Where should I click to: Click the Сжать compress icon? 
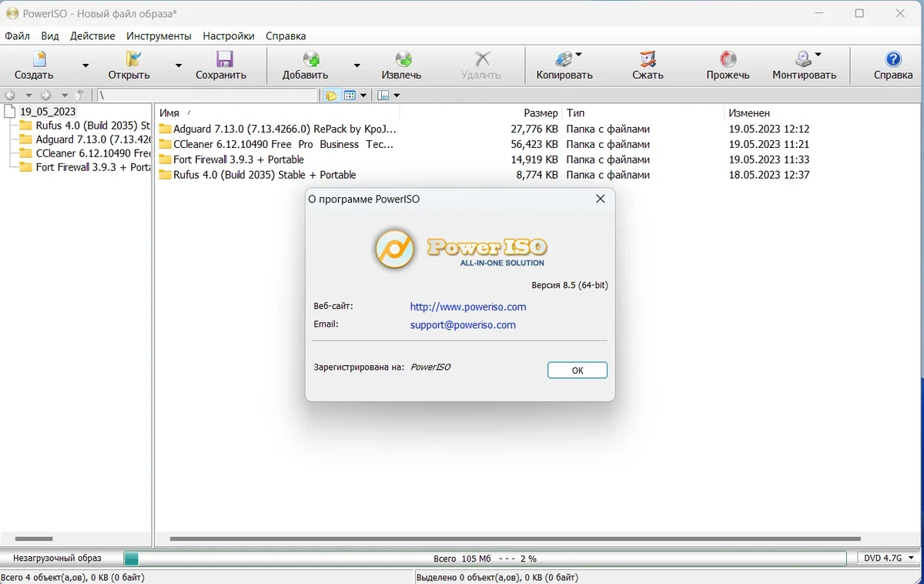coord(648,59)
